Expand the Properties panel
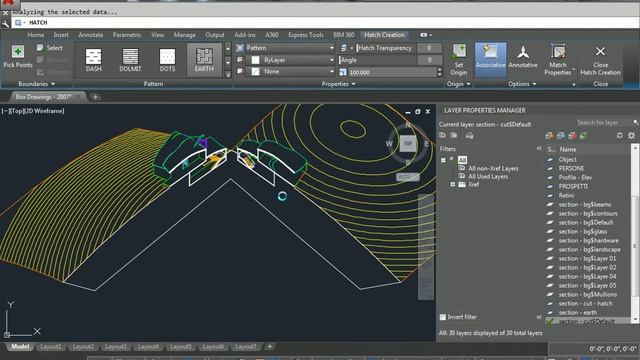The height and width of the screenshot is (360, 640). (338, 84)
